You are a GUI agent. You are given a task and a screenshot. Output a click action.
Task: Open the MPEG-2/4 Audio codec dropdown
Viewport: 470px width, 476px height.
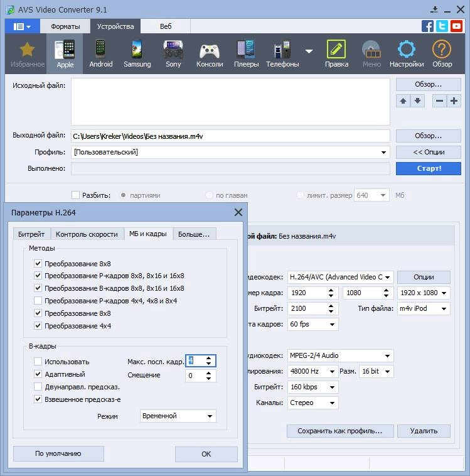click(341, 355)
